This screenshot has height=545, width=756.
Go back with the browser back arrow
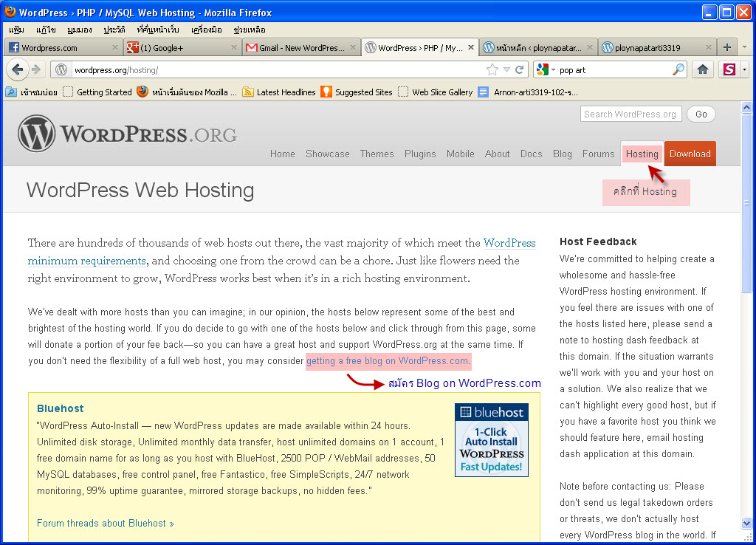18,70
